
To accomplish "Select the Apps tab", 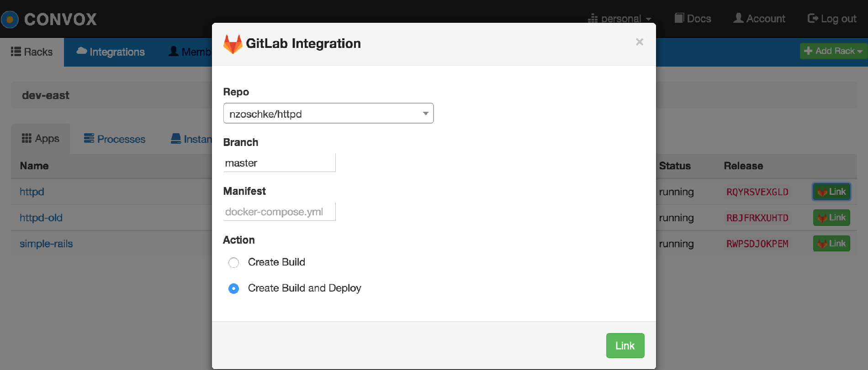I will (41, 139).
